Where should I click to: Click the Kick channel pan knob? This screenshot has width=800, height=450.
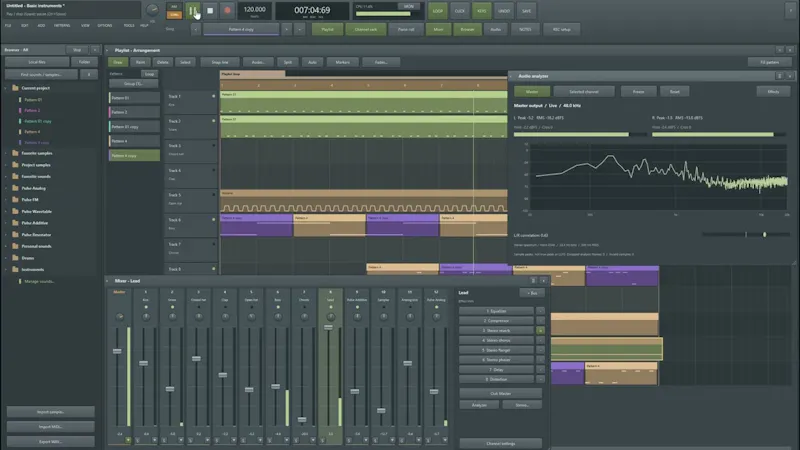point(146,317)
